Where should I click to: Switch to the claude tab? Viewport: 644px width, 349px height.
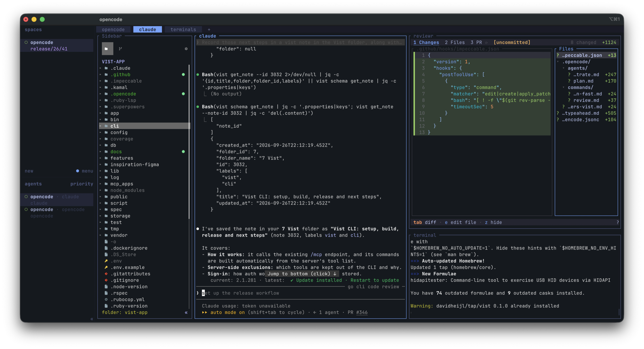coord(147,29)
